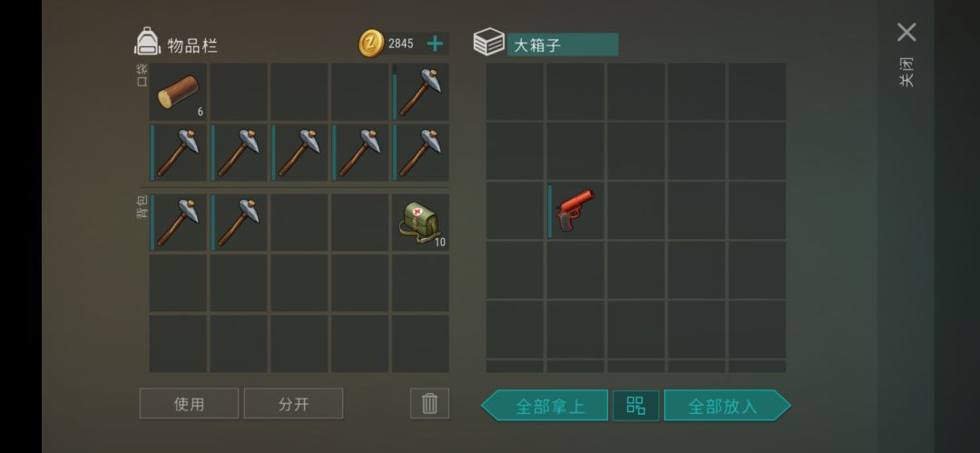Viewport: 980px width, 453px height.
Task: Click the empty slot next to wood log
Action: click(x=239, y=92)
